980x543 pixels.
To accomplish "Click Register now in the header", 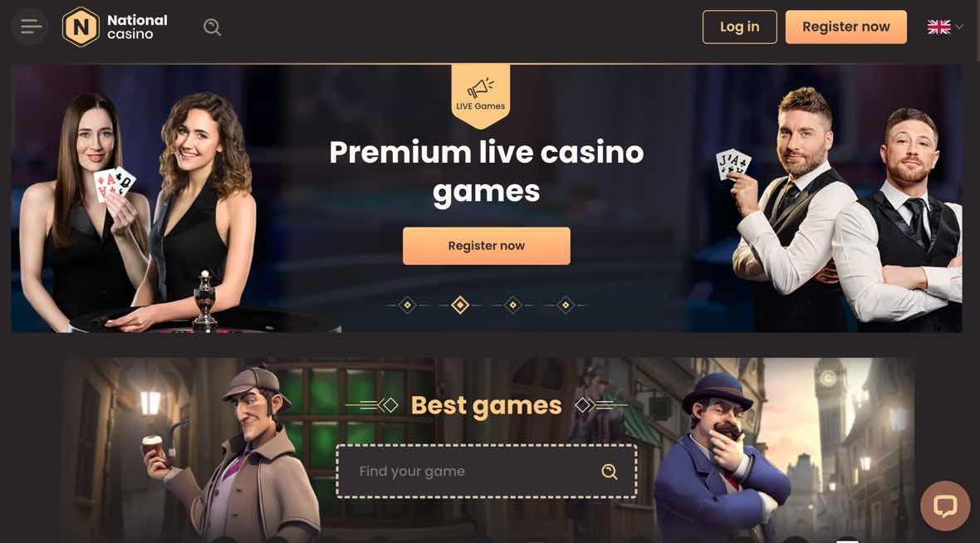I will (845, 27).
